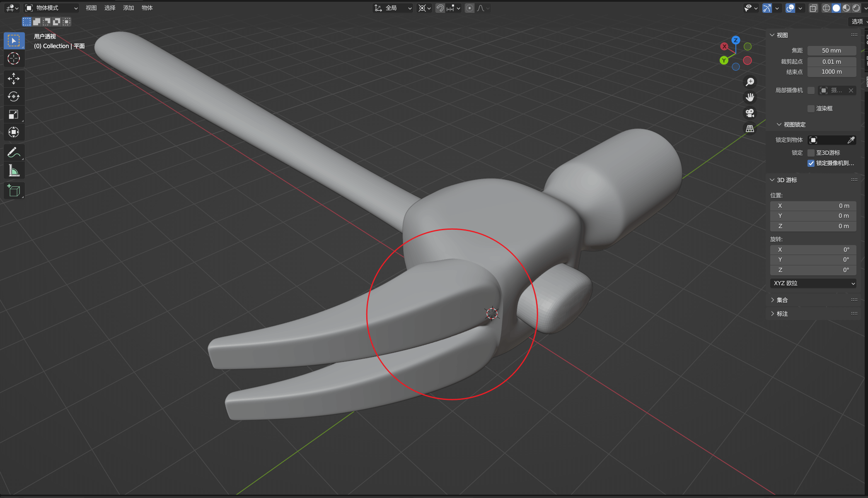868x498 pixels.
Task: Open the 选择 menu
Action: (110, 8)
